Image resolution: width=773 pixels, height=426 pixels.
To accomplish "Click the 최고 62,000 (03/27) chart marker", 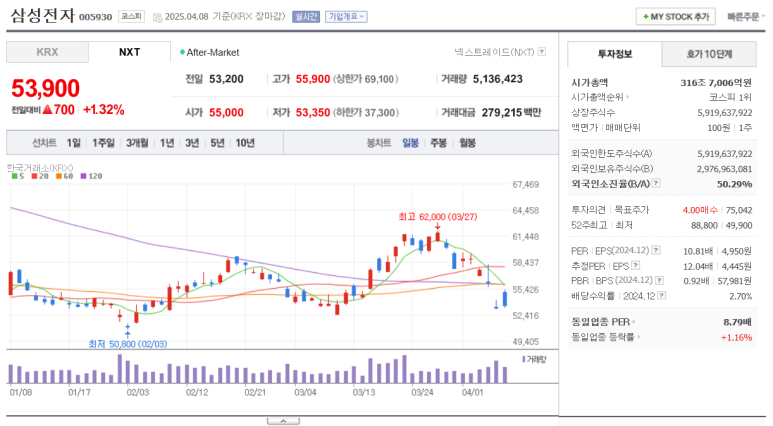I will (x=438, y=217).
